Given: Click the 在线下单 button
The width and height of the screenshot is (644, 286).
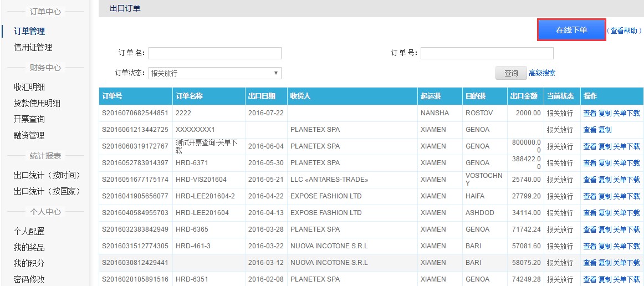Looking at the screenshot, I should [571, 30].
